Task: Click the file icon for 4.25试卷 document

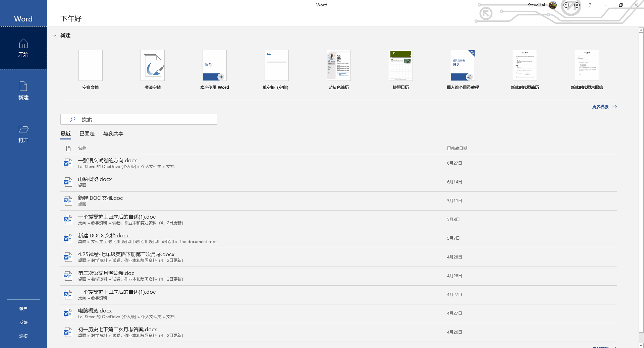Action: tap(68, 257)
